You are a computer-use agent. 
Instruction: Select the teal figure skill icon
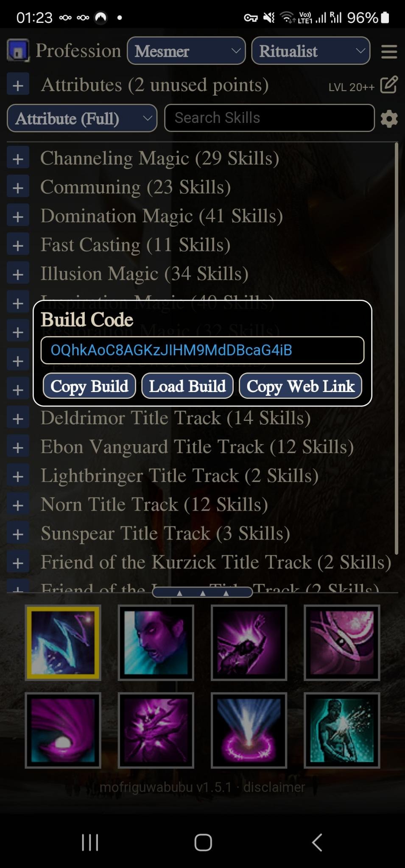(x=342, y=730)
